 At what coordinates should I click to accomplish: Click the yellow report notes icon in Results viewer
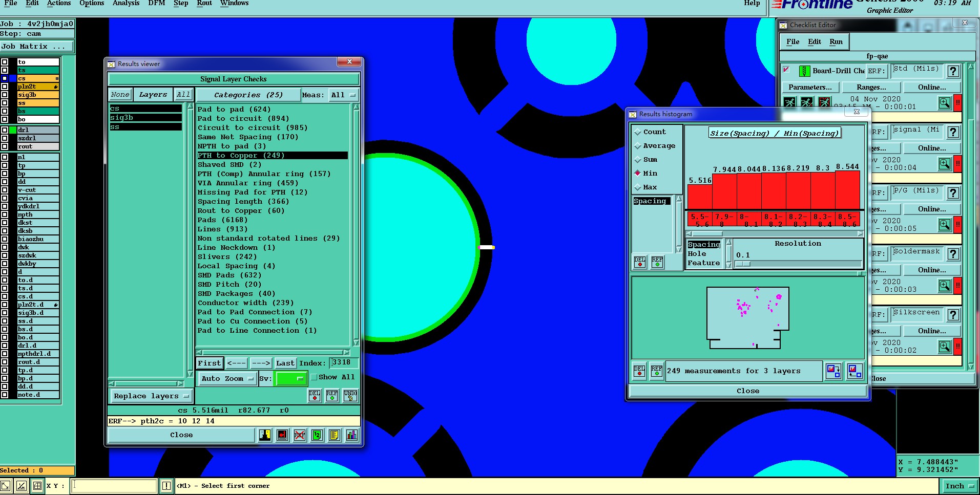coord(334,435)
